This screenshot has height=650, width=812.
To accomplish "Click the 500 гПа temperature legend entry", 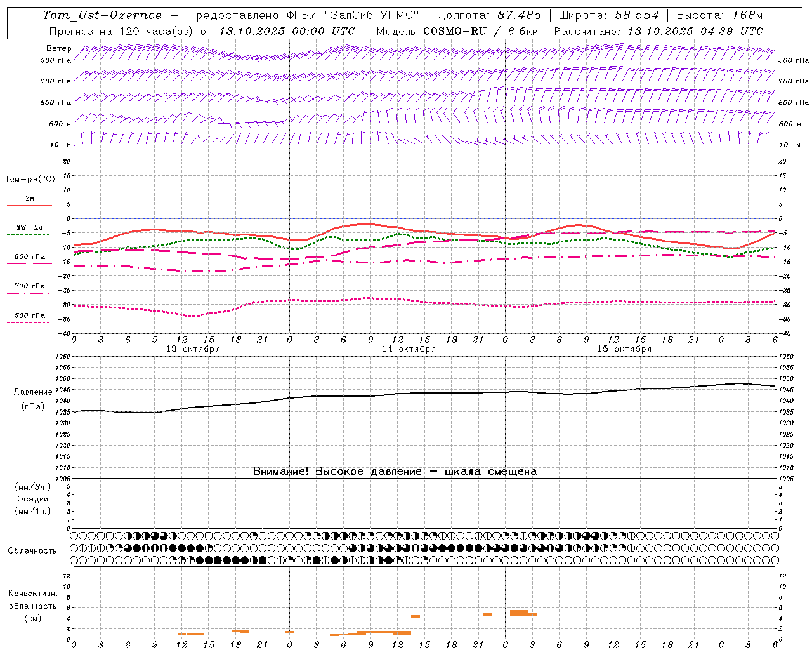I will pyautogui.click(x=29, y=315).
